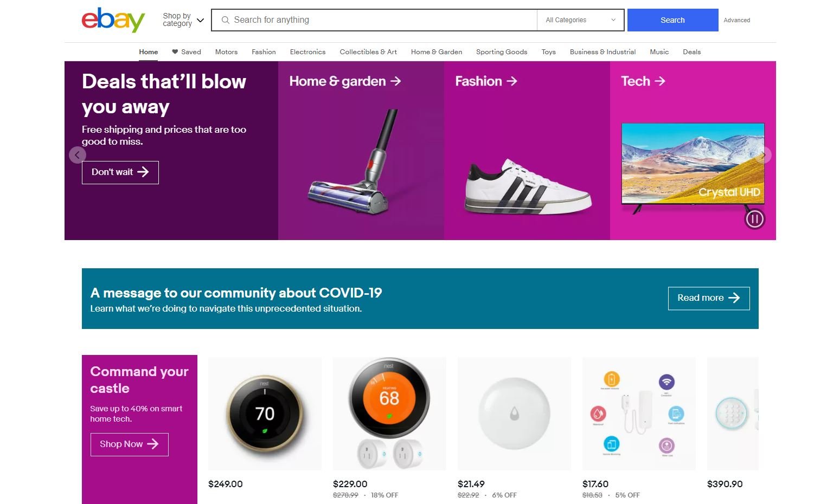The height and width of the screenshot is (504, 814).
Task: Open the All Categories dropdown
Action: [580, 20]
